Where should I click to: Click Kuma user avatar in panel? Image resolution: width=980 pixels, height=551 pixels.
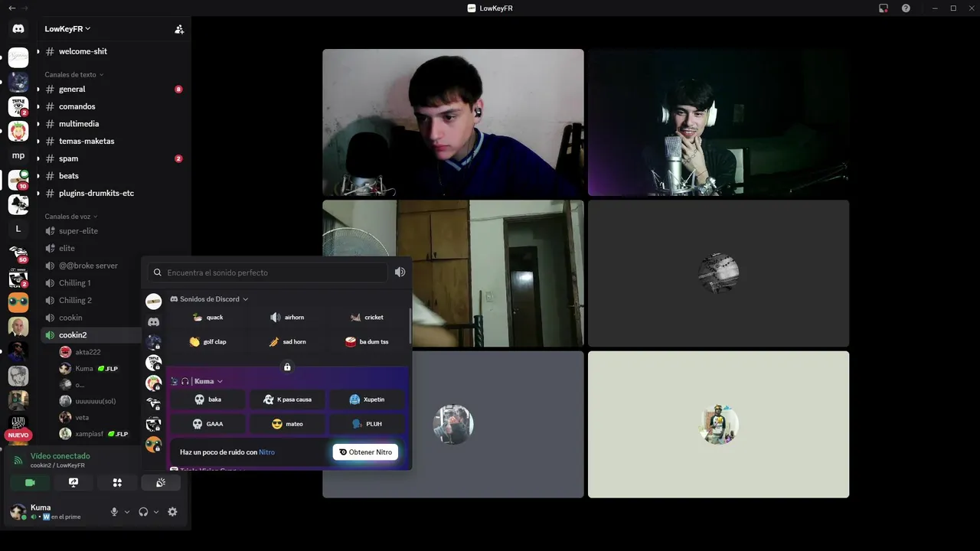point(18,512)
